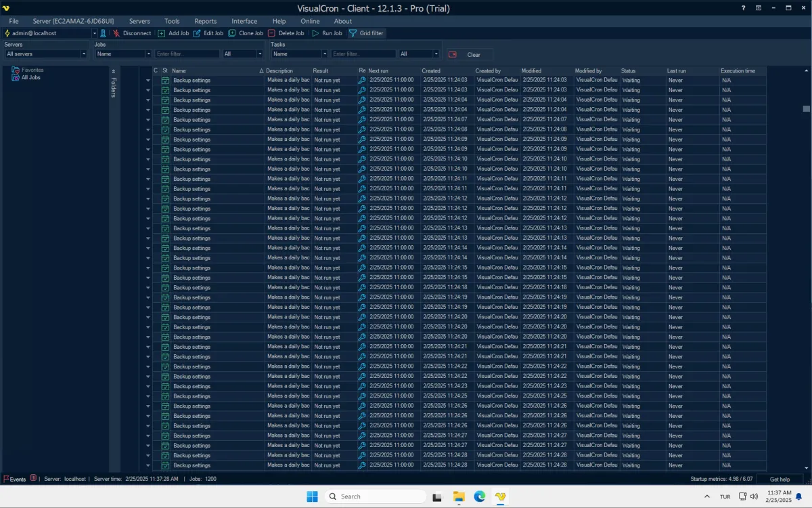Open the Tasks filter Name dropdown

pos(324,54)
